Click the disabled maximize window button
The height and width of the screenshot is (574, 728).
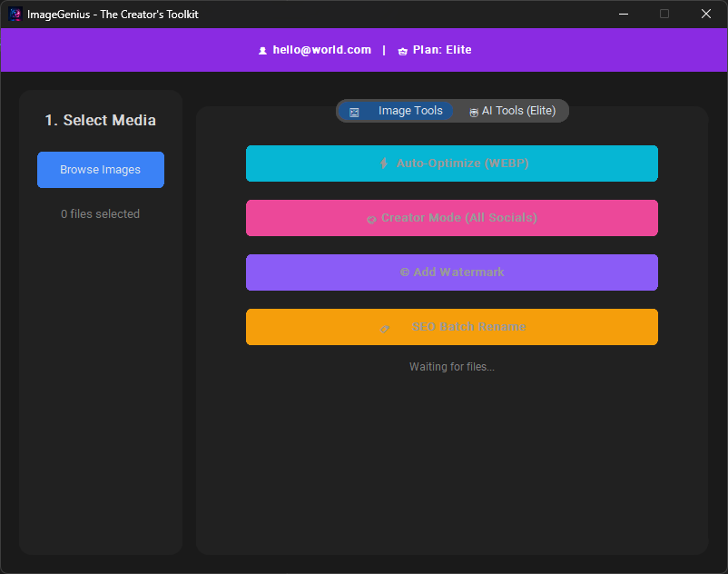click(x=664, y=14)
